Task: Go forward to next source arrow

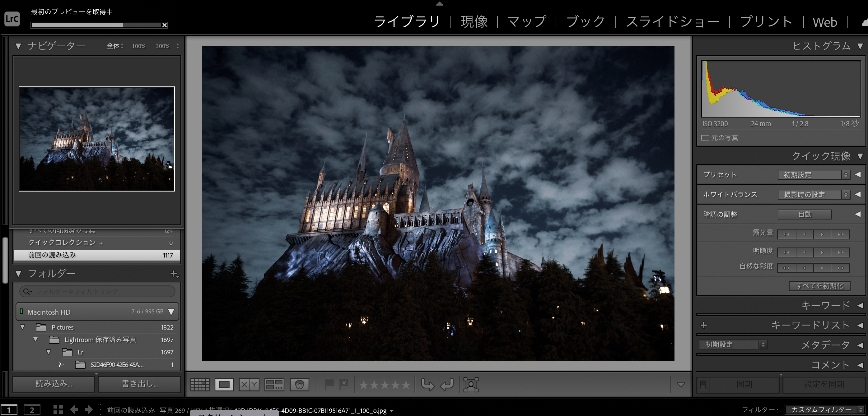Action: [x=89, y=409]
